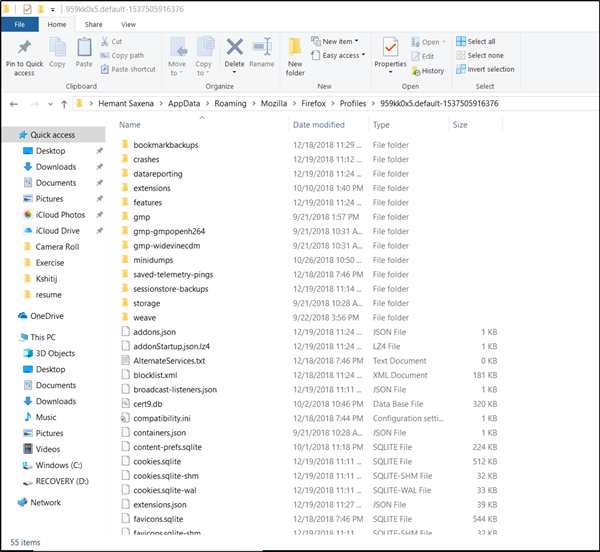Viewport: 600px width, 552px height.
Task: Click Hemant Saxena in the address path
Action: (126, 104)
